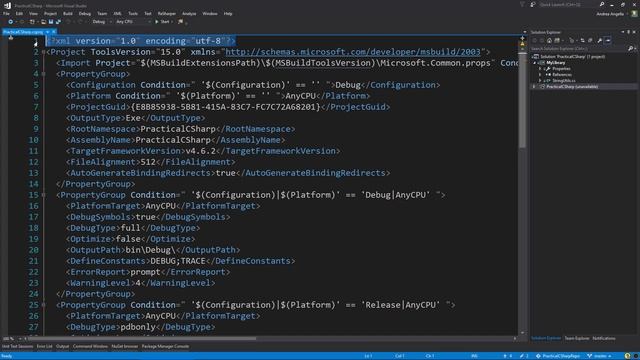Image resolution: width=640 pixels, height=360 pixels.
Task: Click the user account avatar picture
Action: click(634, 13)
